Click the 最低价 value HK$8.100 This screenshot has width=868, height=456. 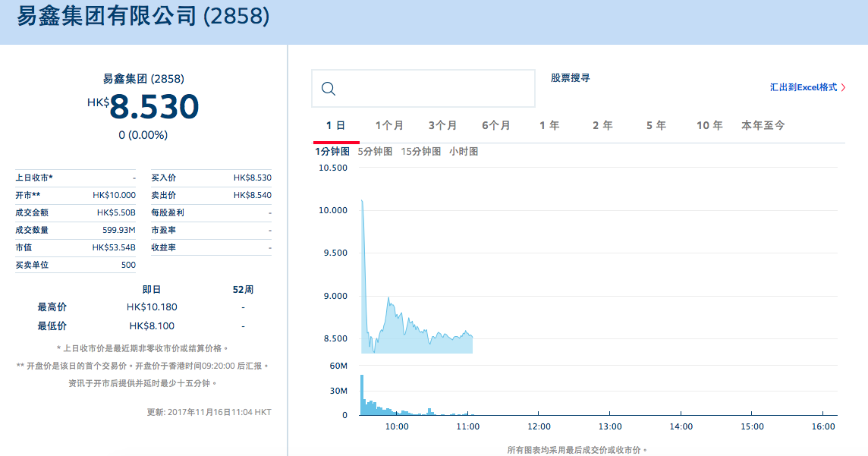[152, 326]
